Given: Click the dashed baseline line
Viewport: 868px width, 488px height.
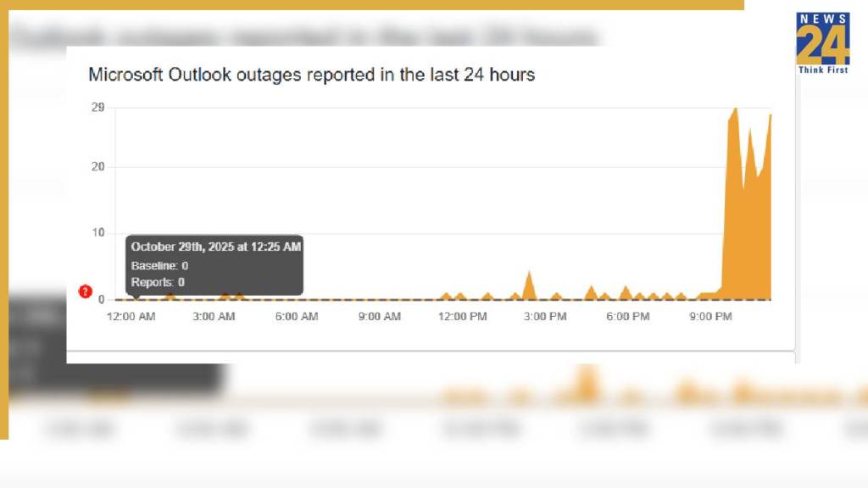Looking at the screenshot, I should click(x=381, y=299).
